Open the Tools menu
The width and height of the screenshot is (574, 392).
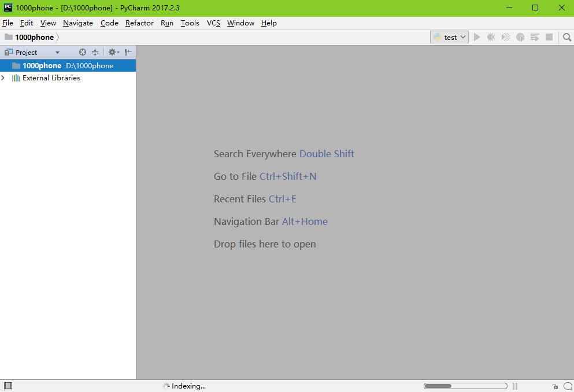click(x=190, y=23)
